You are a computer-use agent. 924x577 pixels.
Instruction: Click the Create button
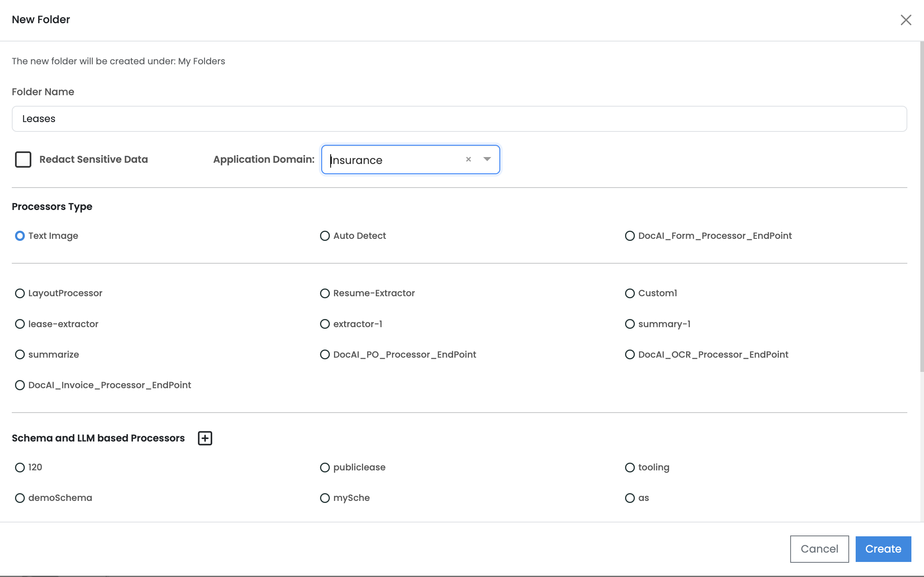coord(883,549)
